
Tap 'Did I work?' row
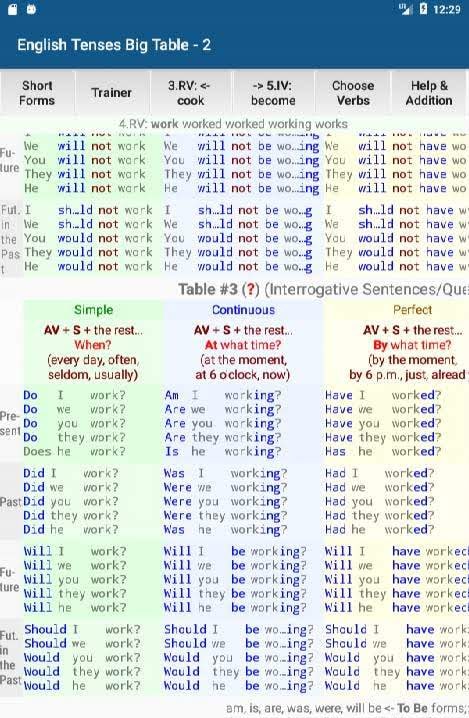[71, 473]
